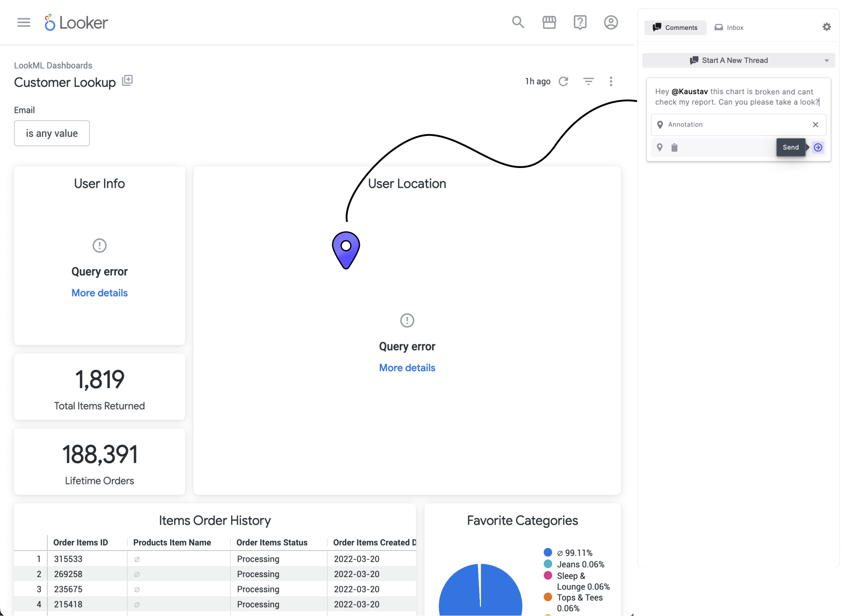
Task: Click the user account profile icon
Action: coord(611,22)
